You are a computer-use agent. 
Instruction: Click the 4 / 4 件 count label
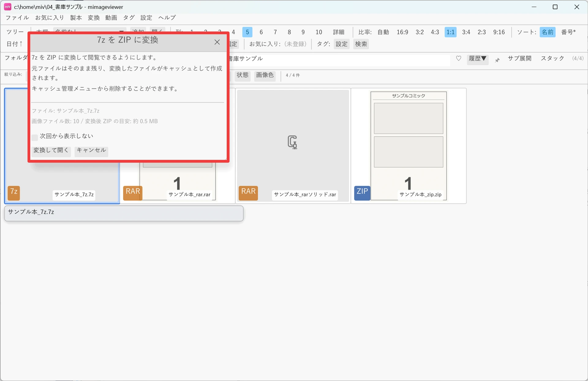pos(293,75)
